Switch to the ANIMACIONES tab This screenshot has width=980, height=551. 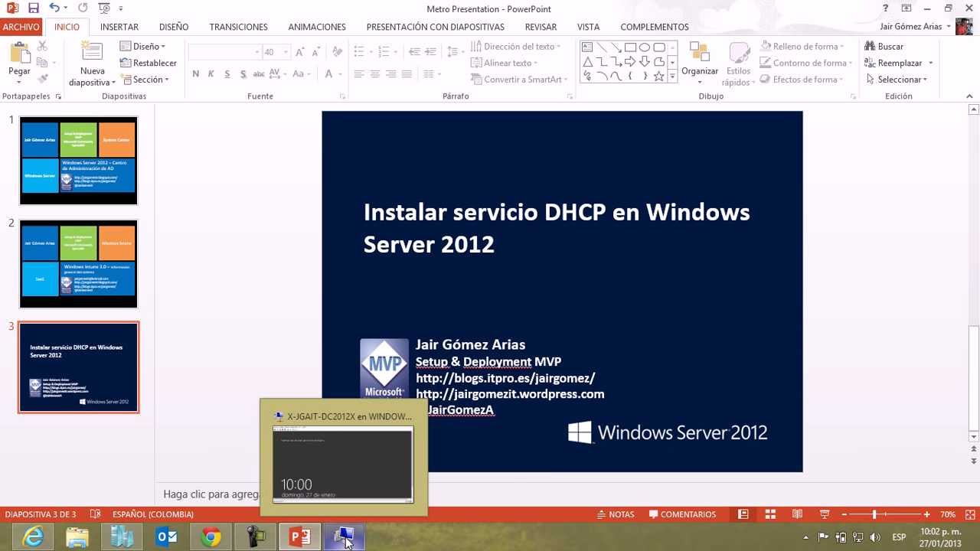click(x=317, y=27)
